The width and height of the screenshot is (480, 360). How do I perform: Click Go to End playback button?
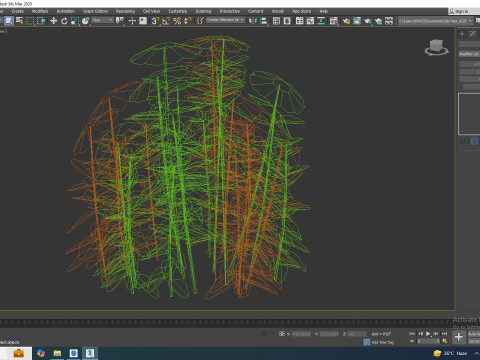444,333
